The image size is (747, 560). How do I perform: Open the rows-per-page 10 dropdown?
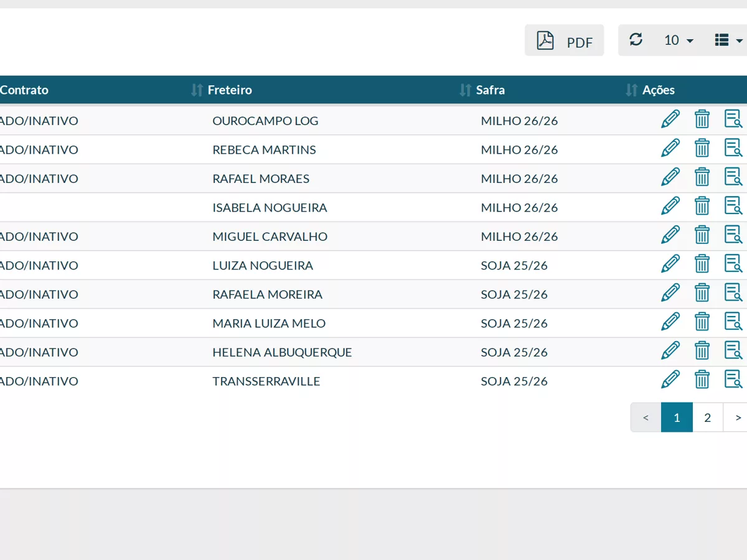[679, 40]
